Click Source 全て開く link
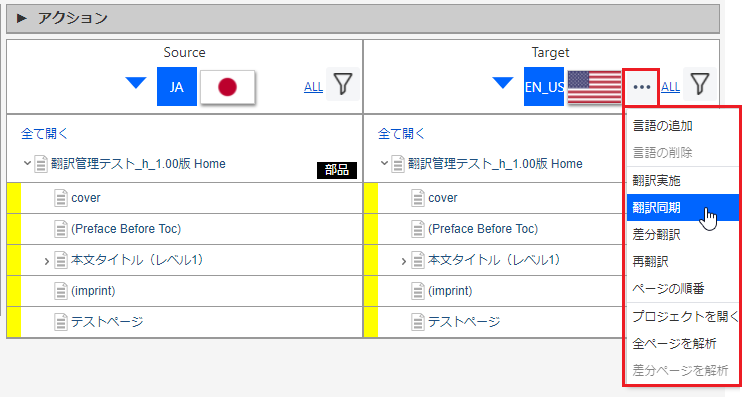Image resolution: width=744 pixels, height=397 pixels. click(x=44, y=134)
